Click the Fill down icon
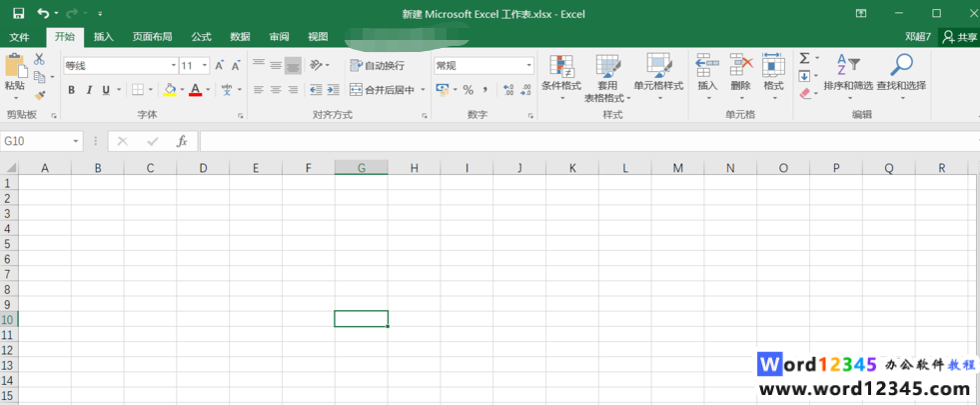This screenshot has height=405, width=980. [x=804, y=76]
